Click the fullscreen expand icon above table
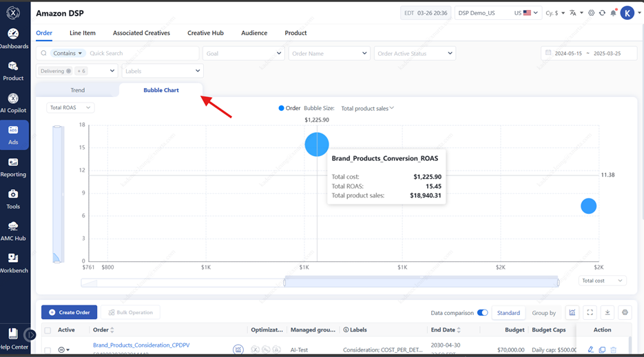The height and width of the screenshot is (357, 644). (590, 313)
